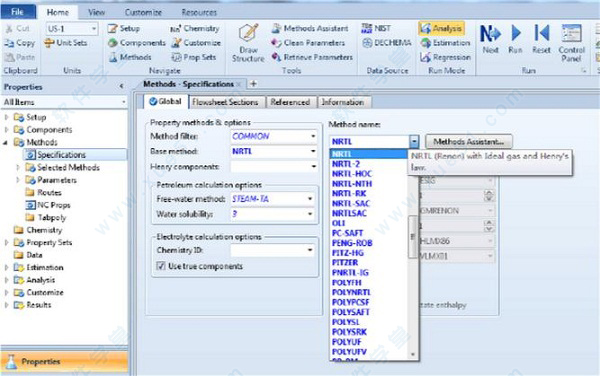600x376 pixels.
Task: Click the method list scroll-down arrow
Action: 412,354
